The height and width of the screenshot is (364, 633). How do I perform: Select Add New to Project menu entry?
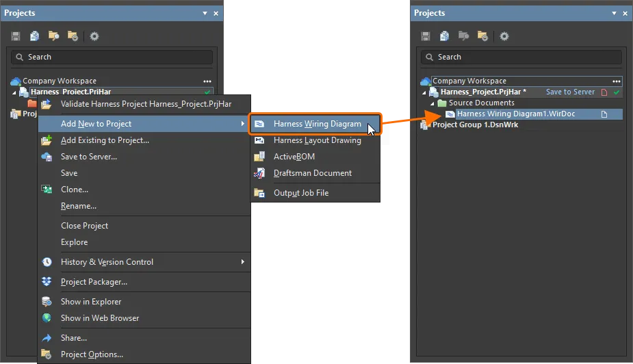coord(144,124)
